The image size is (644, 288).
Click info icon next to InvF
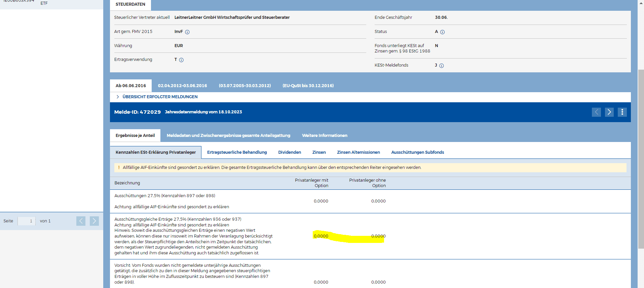[x=187, y=32]
